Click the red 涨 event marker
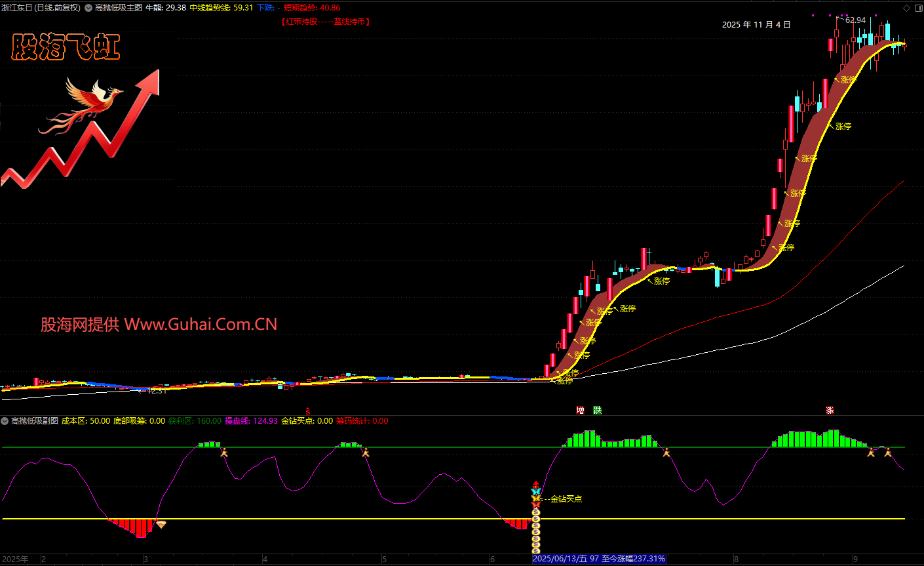924x566 pixels. (830, 411)
